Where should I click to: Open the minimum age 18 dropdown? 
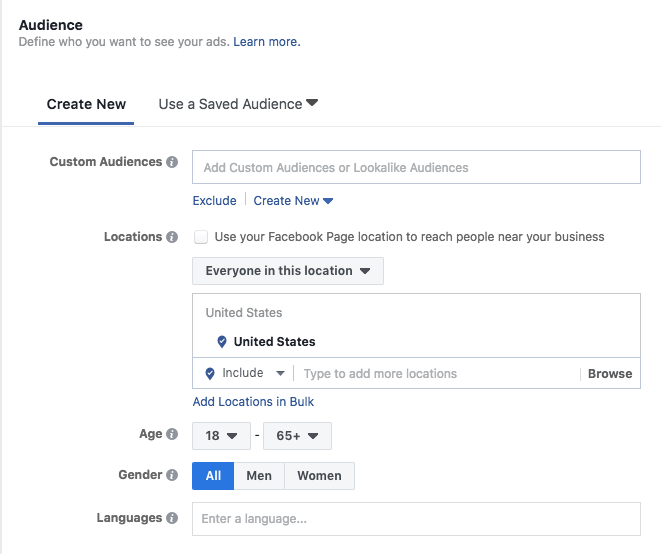pyautogui.click(x=221, y=436)
